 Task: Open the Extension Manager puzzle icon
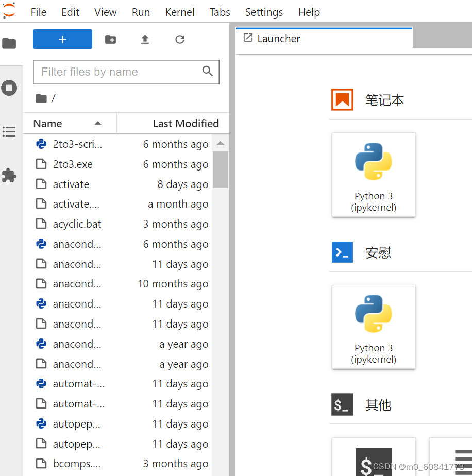[9, 176]
